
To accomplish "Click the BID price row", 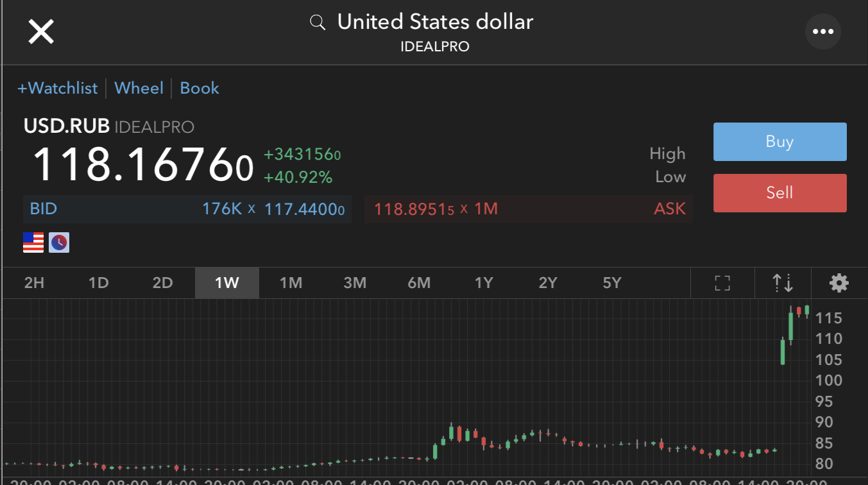I will pyautogui.click(x=187, y=208).
